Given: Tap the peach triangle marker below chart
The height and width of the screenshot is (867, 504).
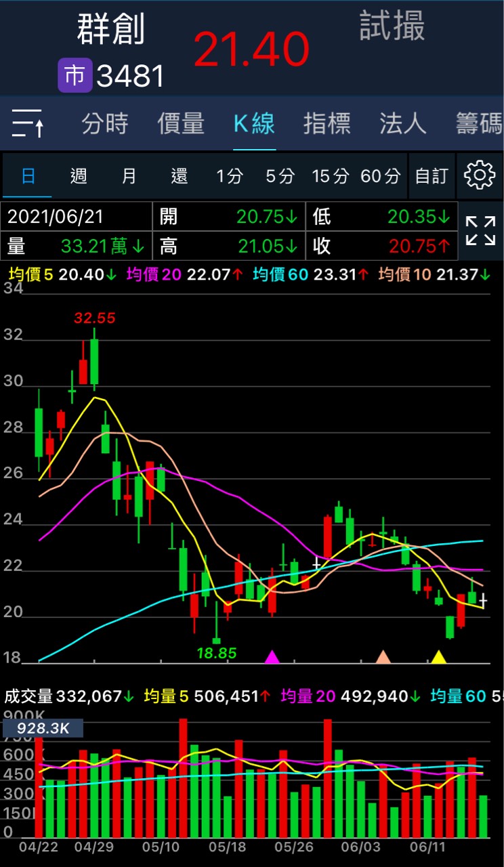Looking at the screenshot, I should [x=383, y=657].
